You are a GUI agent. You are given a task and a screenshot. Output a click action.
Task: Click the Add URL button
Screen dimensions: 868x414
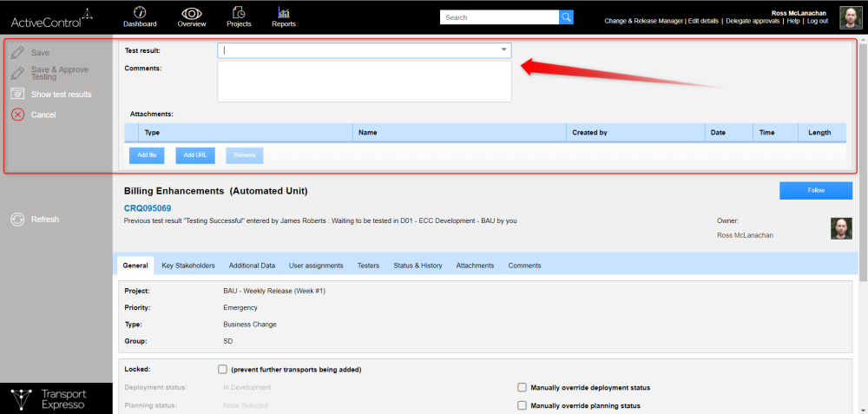[195, 155]
